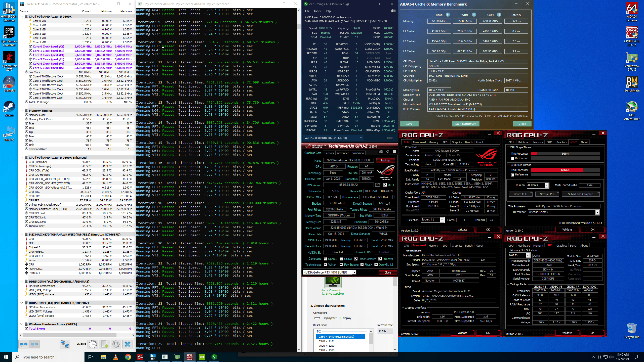644x362 pixels.
Task: Click AIDA64 Start Benchmark button
Action: coord(466,124)
